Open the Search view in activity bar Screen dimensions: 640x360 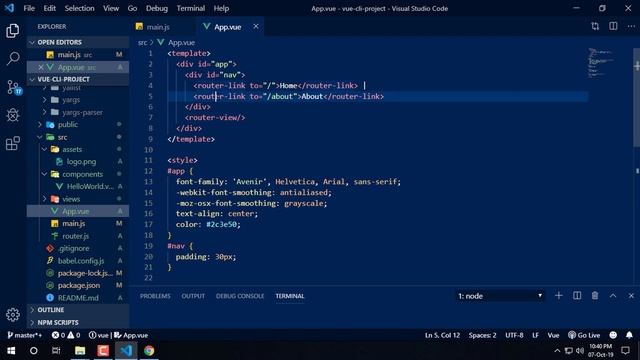click(13, 58)
